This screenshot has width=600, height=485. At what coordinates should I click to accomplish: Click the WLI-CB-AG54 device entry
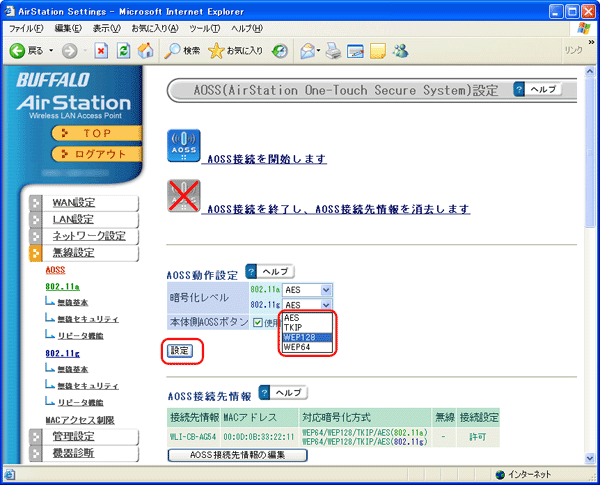click(x=193, y=437)
